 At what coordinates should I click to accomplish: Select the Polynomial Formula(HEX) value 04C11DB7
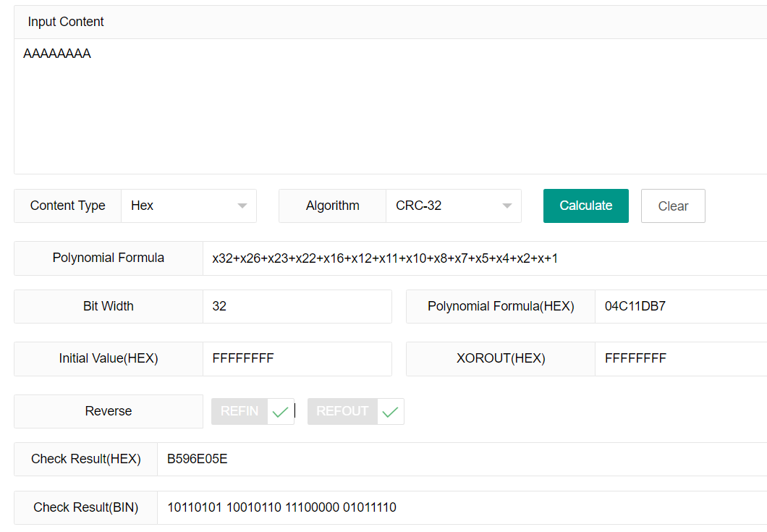(x=680, y=306)
